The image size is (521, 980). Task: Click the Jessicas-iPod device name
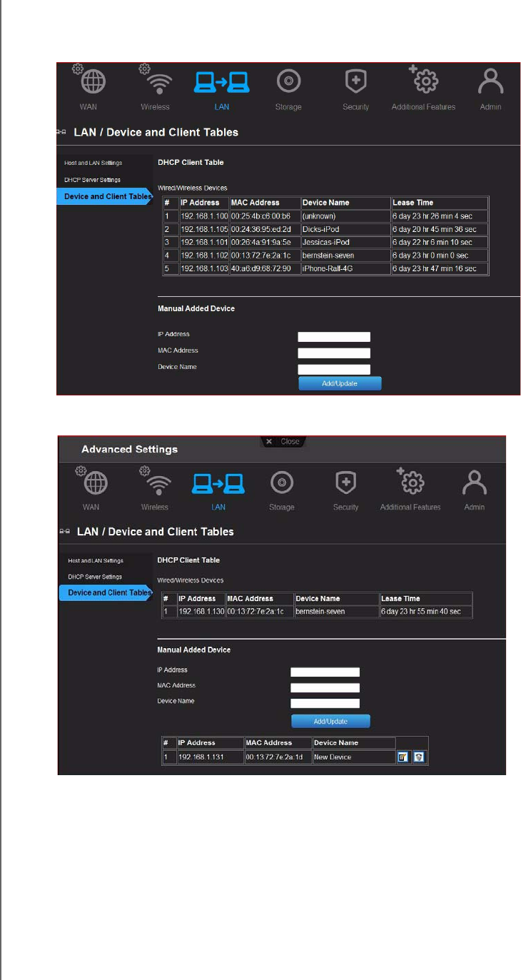[345, 242]
